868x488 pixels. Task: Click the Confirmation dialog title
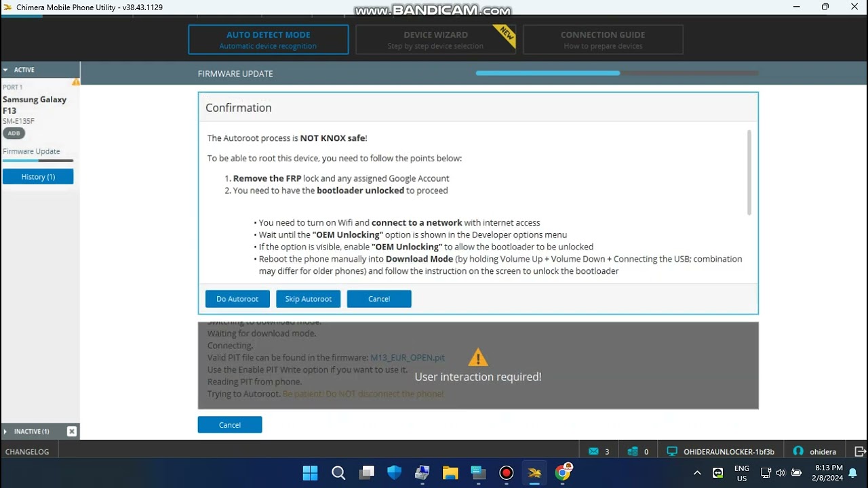click(x=239, y=108)
